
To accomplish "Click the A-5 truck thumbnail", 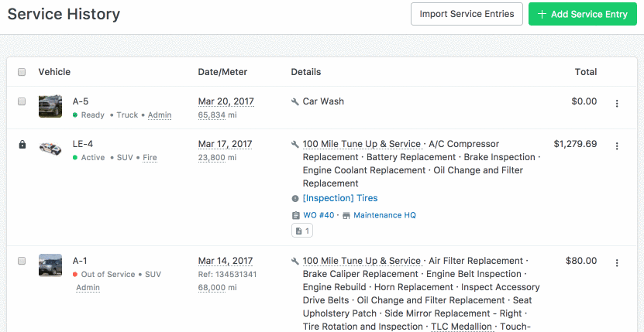I will pyautogui.click(x=50, y=106).
